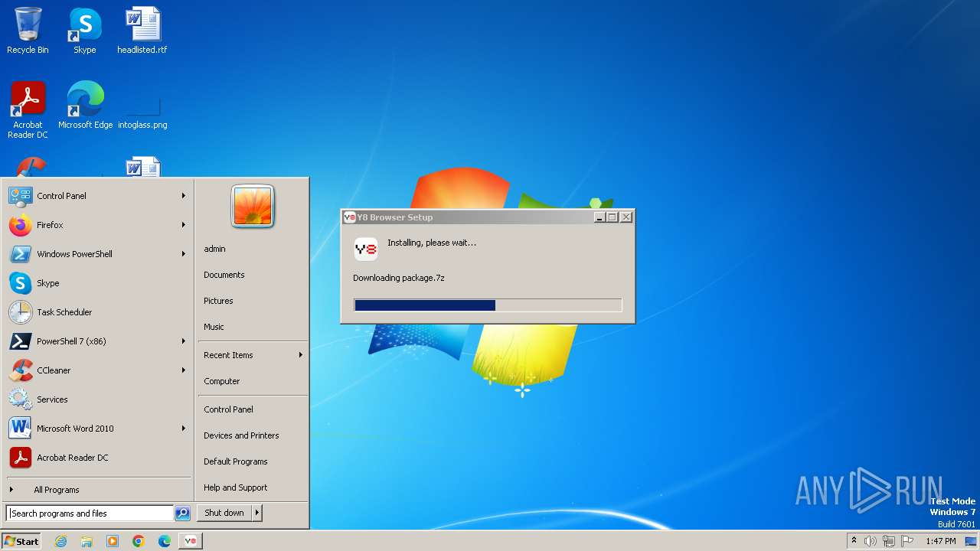Expand the Recent Items submenu arrow

point(301,355)
